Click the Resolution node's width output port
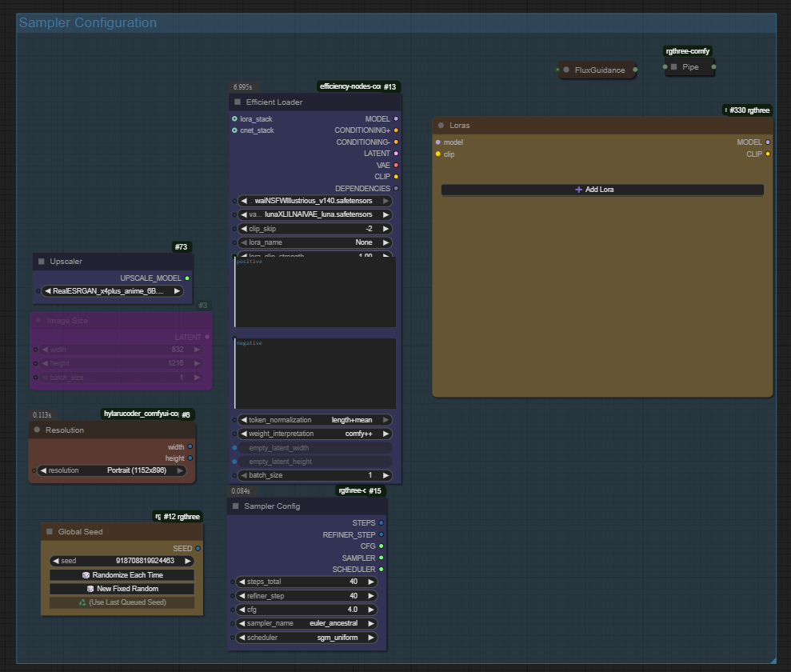This screenshot has height=672, width=791. click(190, 447)
